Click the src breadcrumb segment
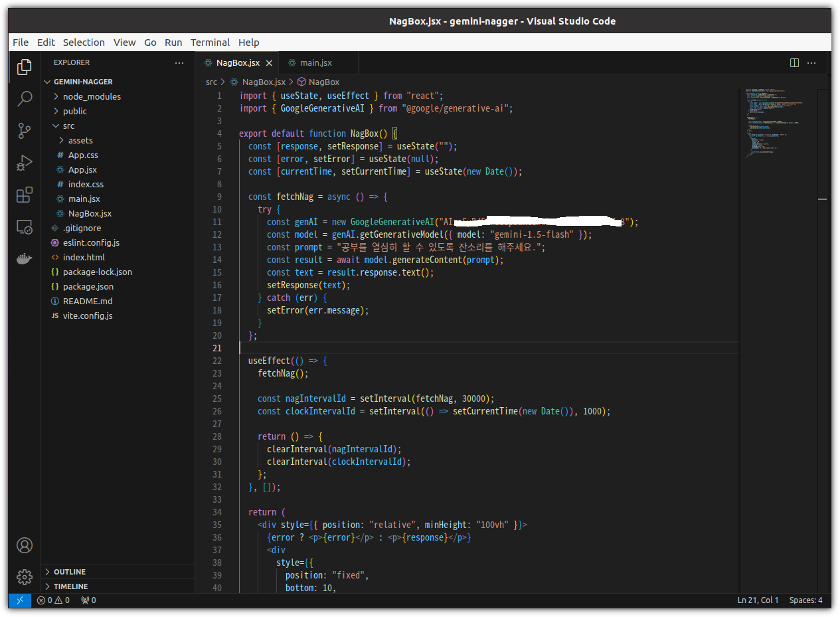This screenshot has height=617, width=840. tap(211, 82)
